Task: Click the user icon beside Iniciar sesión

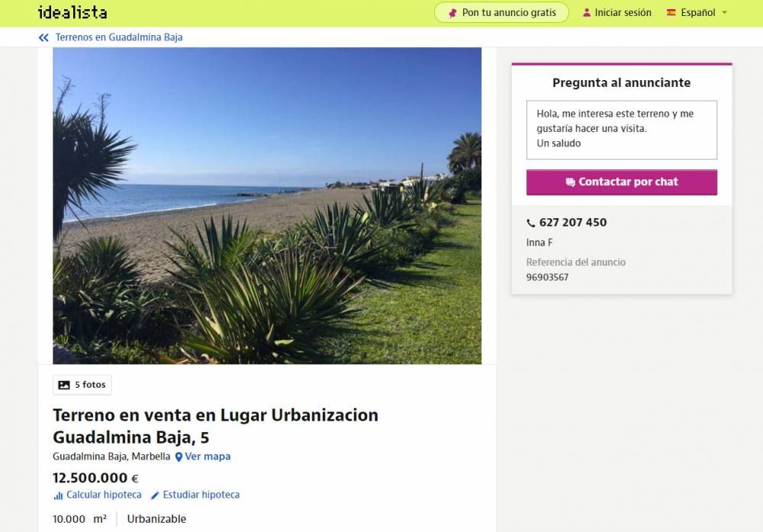Action: [x=586, y=13]
